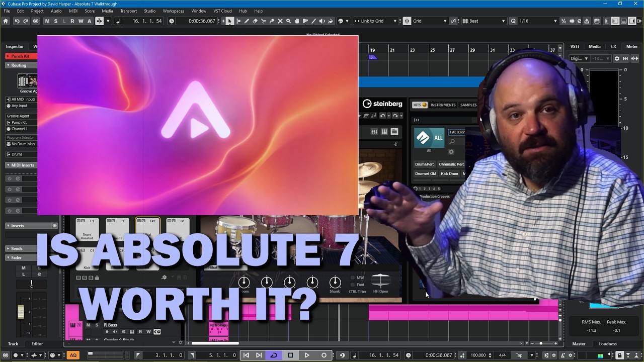Select the Draw pencil tool
644x362 pixels.
coord(247,21)
